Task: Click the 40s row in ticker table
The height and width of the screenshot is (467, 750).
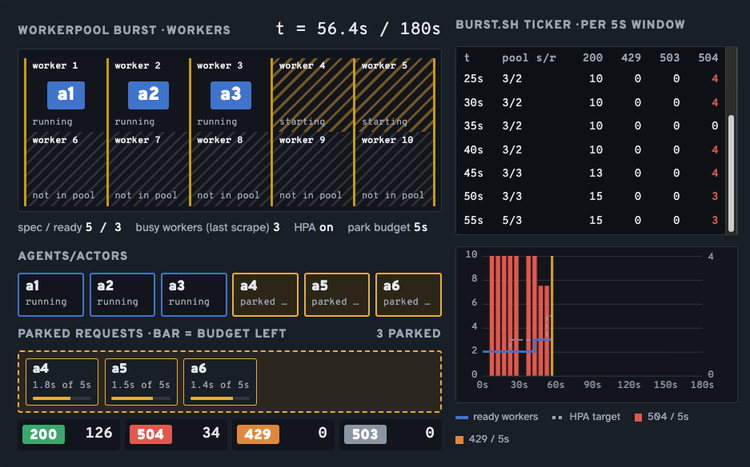Action: pos(591,150)
